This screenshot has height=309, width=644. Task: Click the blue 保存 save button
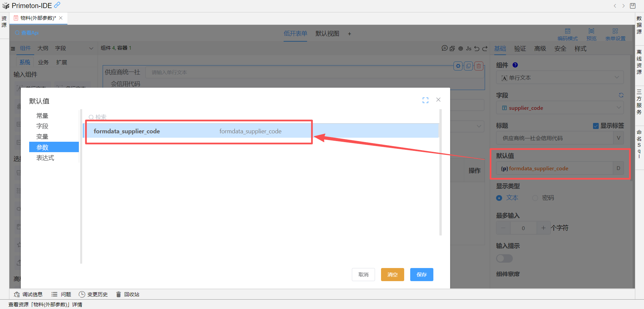click(422, 274)
